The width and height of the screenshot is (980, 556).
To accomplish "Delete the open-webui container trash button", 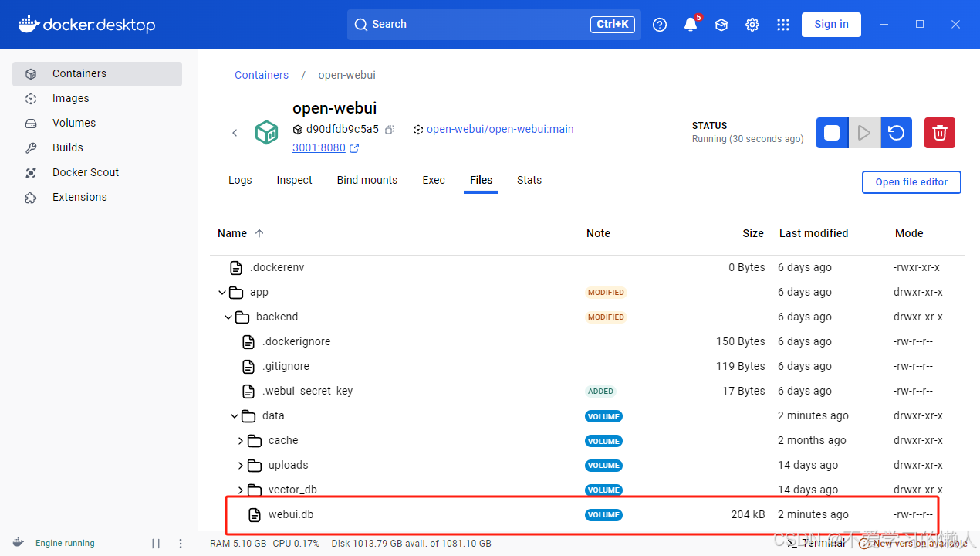I will click(x=940, y=133).
